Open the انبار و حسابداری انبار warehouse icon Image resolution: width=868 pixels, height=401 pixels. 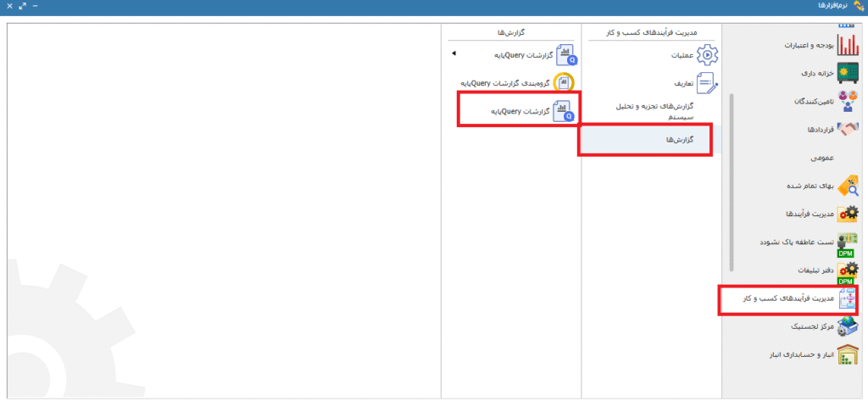point(847,355)
